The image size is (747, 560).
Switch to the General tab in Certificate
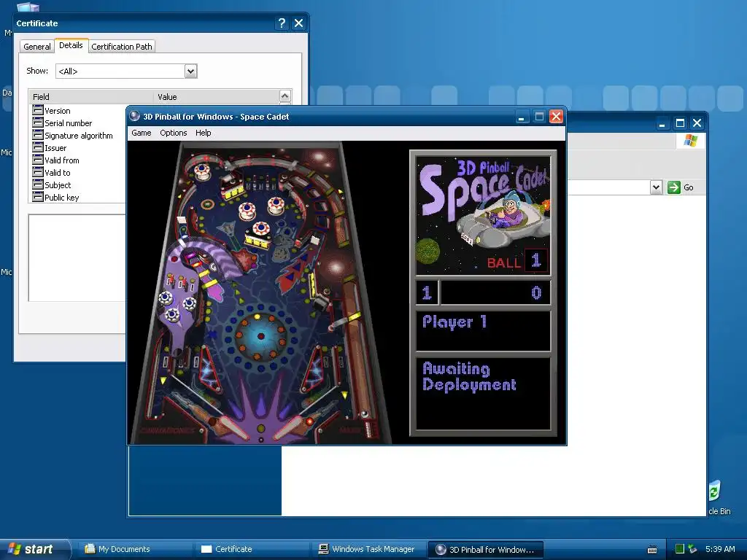pos(36,46)
